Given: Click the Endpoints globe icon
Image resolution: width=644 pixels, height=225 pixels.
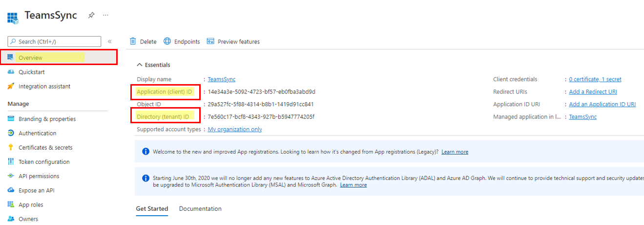Looking at the screenshot, I should tap(167, 41).
